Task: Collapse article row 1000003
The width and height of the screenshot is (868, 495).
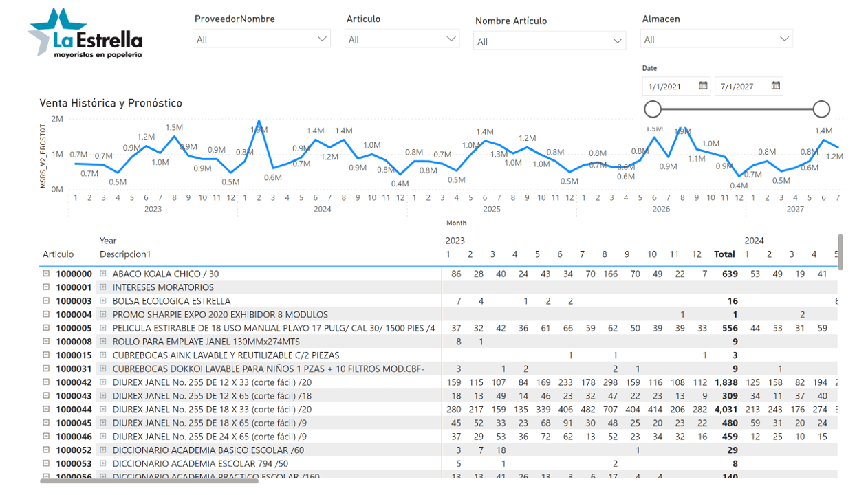Action: click(47, 300)
